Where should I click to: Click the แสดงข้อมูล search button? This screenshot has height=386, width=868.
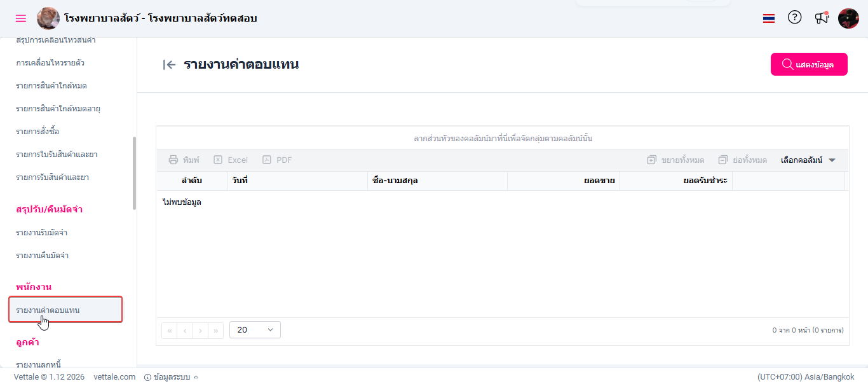809,64
